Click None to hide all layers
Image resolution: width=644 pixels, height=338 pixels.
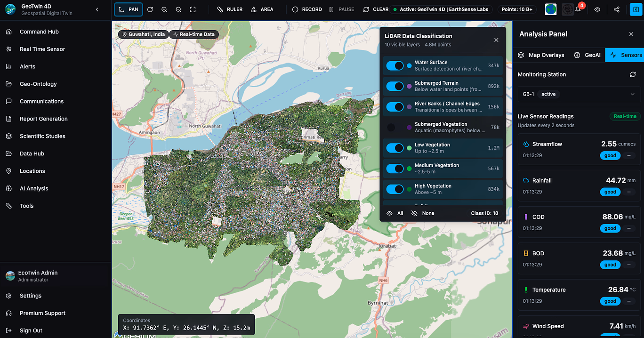[x=423, y=213]
